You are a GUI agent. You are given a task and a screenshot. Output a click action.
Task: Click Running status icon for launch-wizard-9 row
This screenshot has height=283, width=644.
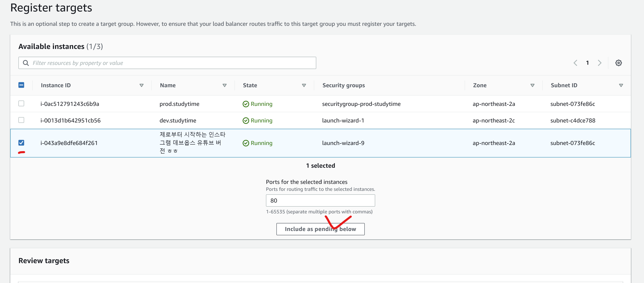(x=246, y=143)
